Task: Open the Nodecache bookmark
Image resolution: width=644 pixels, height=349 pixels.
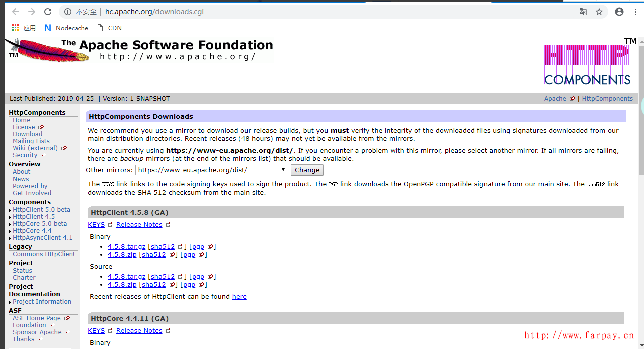Action: [66, 28]
